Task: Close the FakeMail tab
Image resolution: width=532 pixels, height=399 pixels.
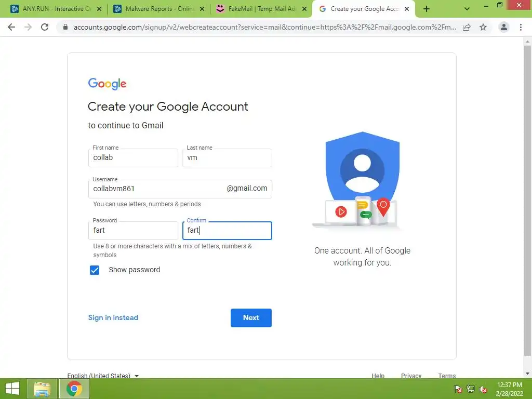Action: pyautogui.click(x=304, y=9)
